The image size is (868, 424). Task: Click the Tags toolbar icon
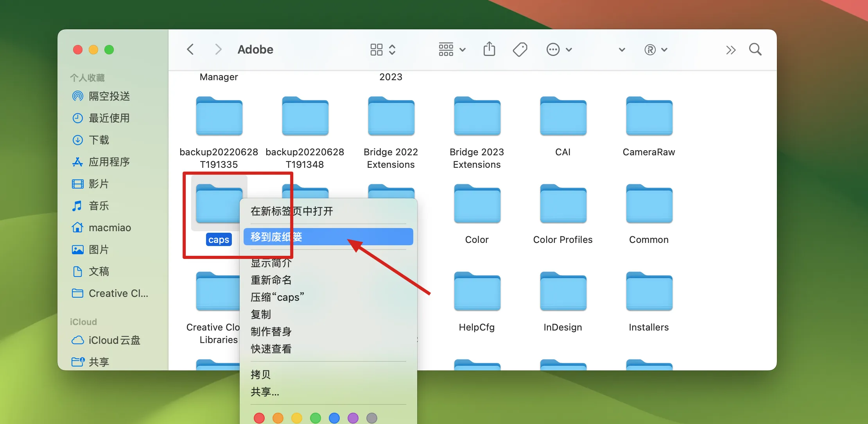(x=520, y=50)
